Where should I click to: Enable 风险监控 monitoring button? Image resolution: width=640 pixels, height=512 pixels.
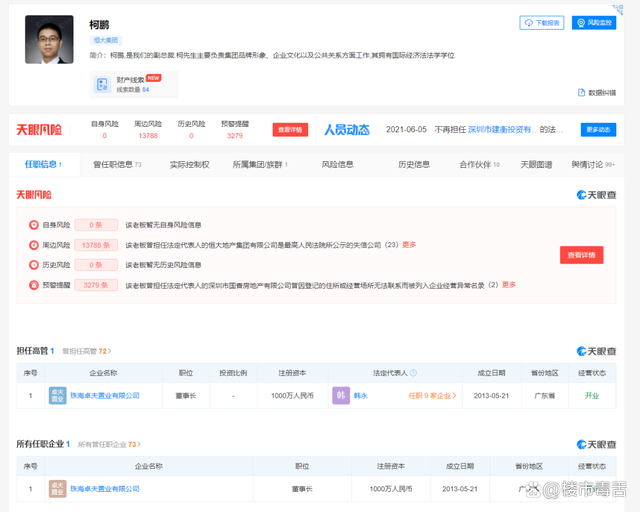tap(594, 23)
